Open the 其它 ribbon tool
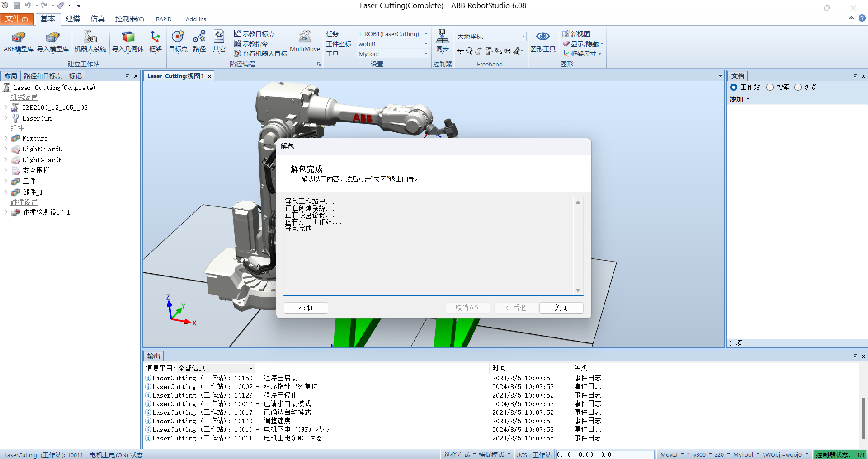Screen dimensions: 868x459 pyautogui.click(x=219, y=42)
